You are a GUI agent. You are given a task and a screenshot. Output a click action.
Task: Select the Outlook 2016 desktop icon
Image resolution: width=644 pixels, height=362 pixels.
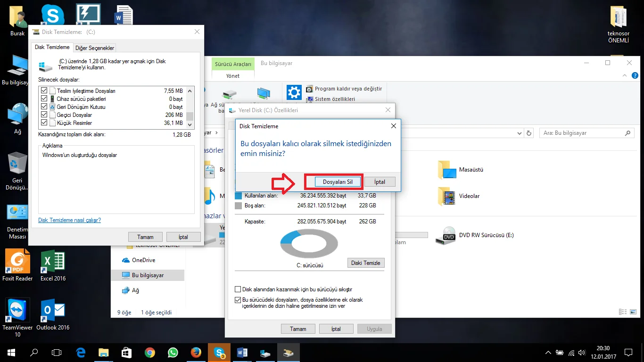point(53,311)
